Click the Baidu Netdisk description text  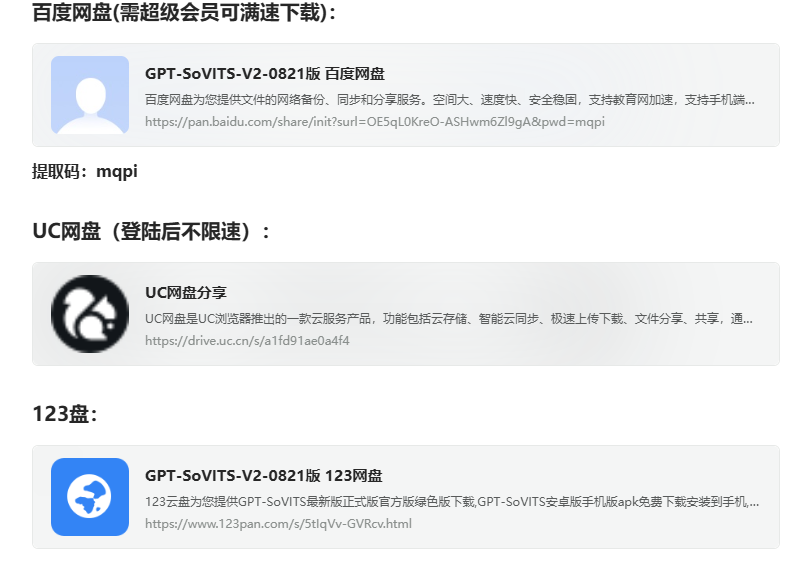[450, 99]
